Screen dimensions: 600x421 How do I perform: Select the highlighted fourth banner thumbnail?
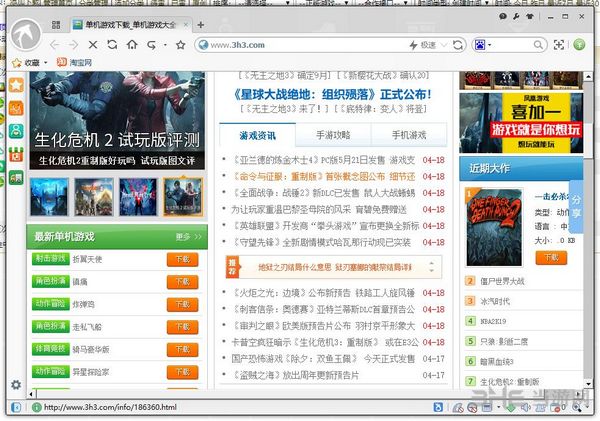pyautogui.click(x=183, y=197)
